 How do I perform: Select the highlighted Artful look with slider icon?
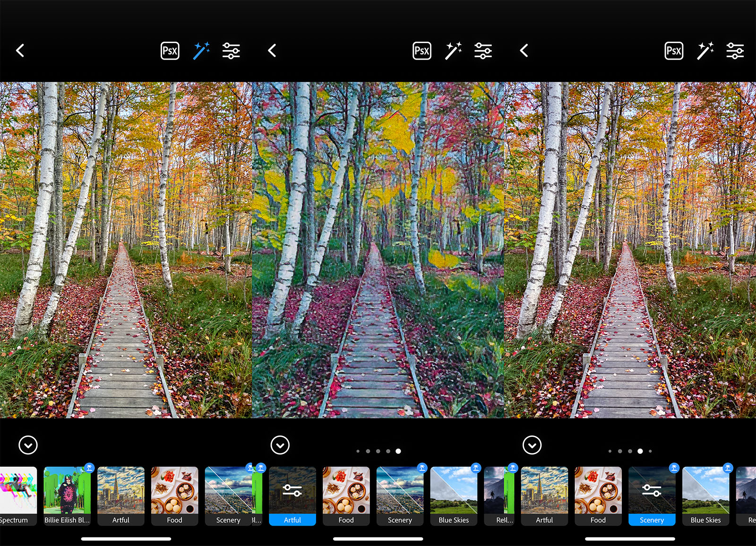tap(292, 496)
